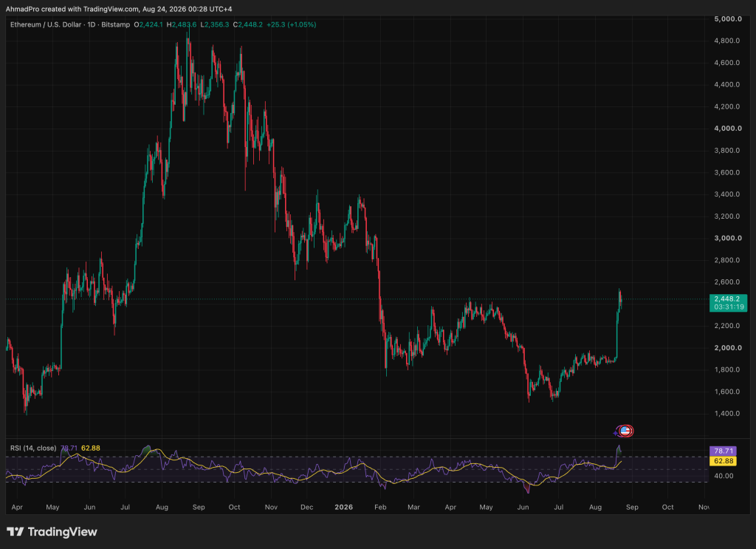Click the 3,400.0 price axis label
This screenshot has width=756, height=549.
coord(727,194)
